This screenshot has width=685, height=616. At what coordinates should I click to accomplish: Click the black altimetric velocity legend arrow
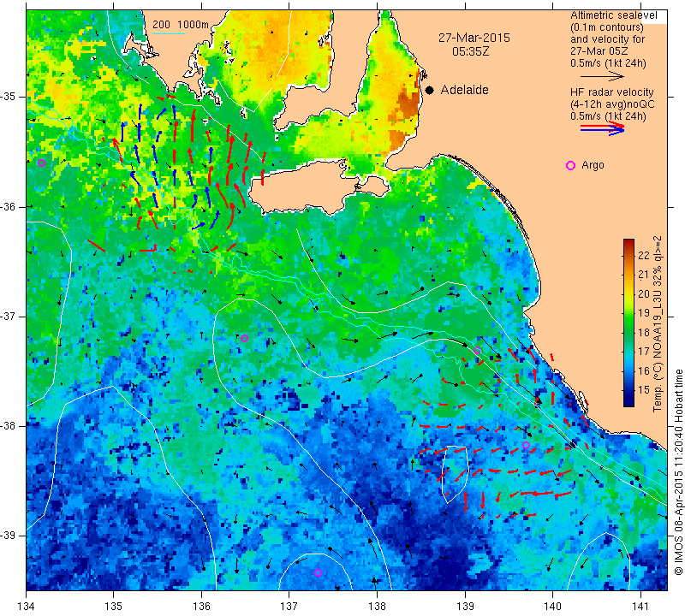602,77
